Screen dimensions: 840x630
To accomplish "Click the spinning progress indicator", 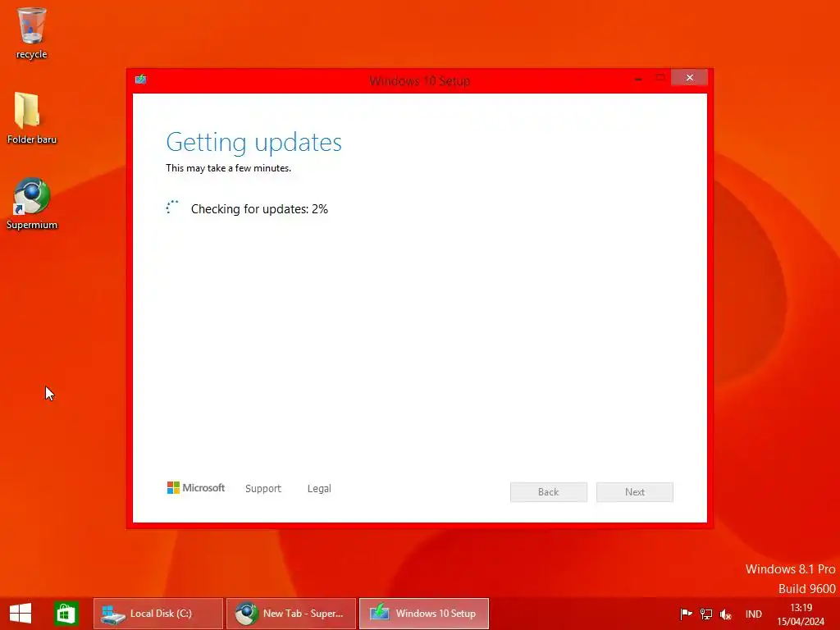I will click(x=172, y=208).
